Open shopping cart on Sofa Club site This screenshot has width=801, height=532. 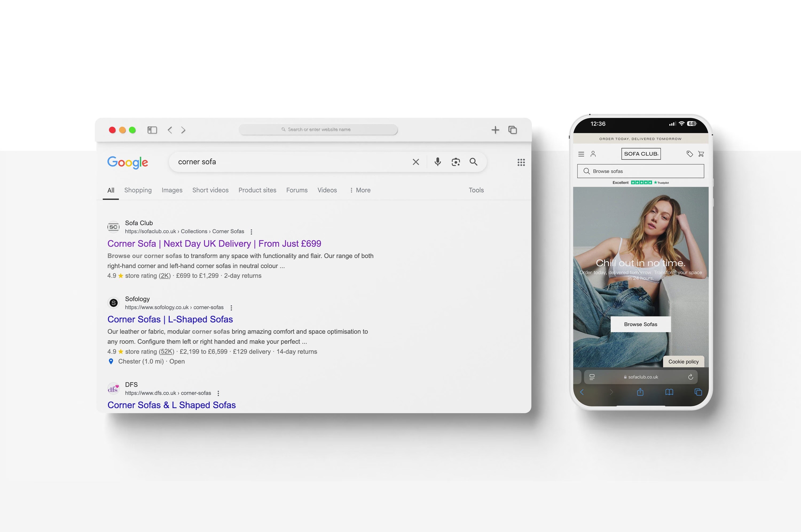pyautogui.click(x=701, y=154)
